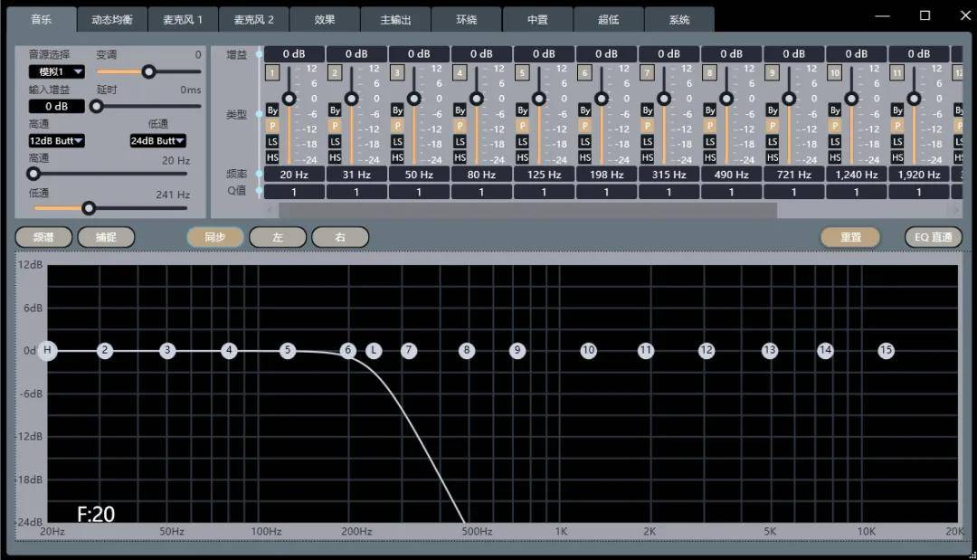977x560 pixels.
Task: Click the 延时 delay slider handle
Action: point(96,107)
